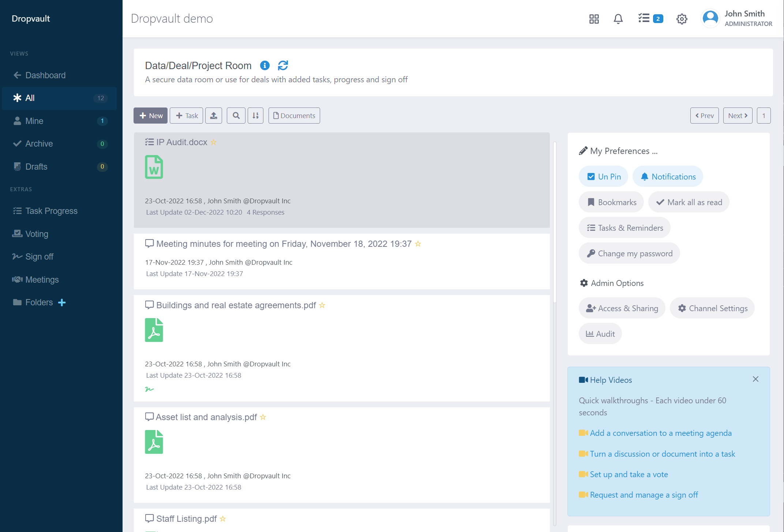Open the sort order button
Viewport: 784px width, 532px height.
pyautogui.click(x=255, y=116)
